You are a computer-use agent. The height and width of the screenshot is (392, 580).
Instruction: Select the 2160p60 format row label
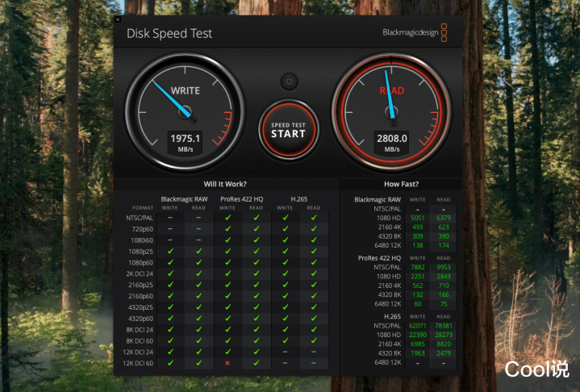[140, 296]
